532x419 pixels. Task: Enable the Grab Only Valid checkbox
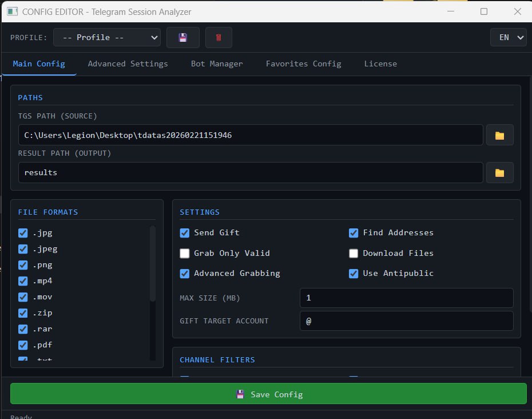(x=185, y=254)
